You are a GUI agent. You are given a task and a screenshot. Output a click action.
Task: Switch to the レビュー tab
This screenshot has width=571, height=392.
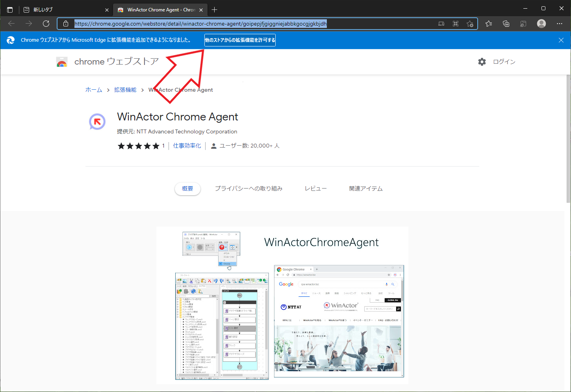tap(315, 188)
